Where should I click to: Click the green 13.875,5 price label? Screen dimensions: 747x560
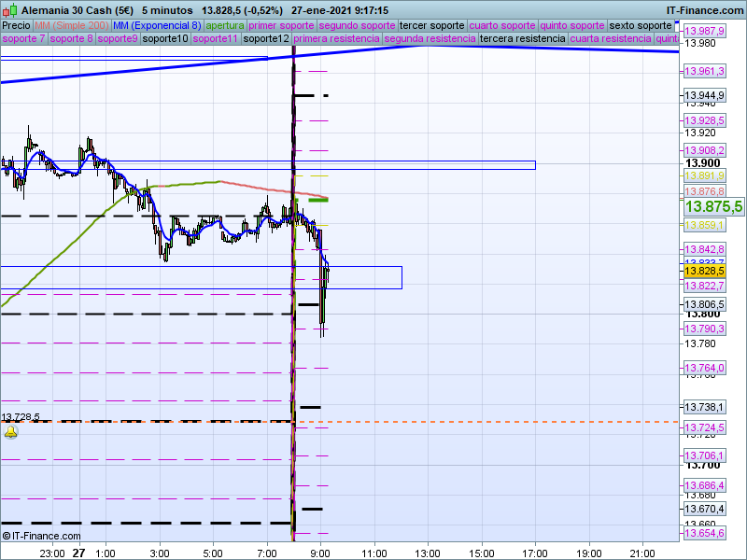(x=713, y=206)
